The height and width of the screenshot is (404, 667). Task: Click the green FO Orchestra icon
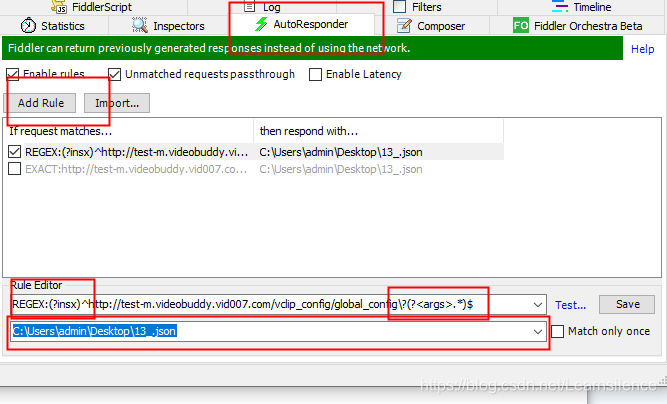point(521,26)
